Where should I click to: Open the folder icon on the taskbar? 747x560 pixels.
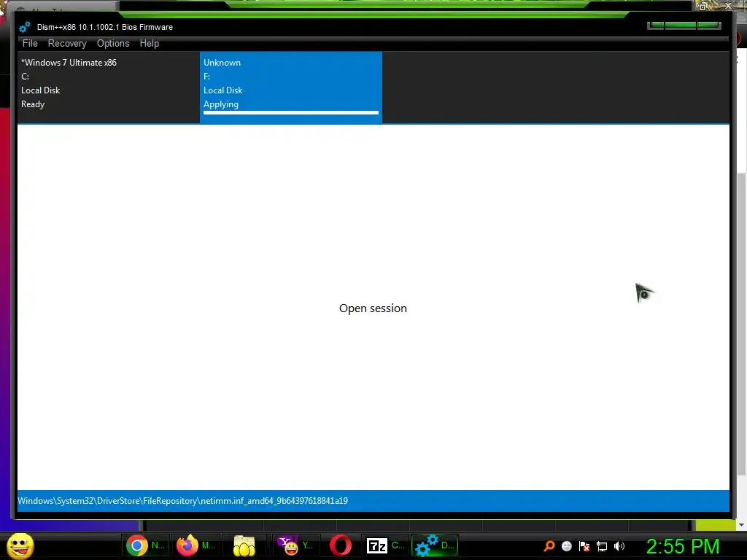click(244, 545)
